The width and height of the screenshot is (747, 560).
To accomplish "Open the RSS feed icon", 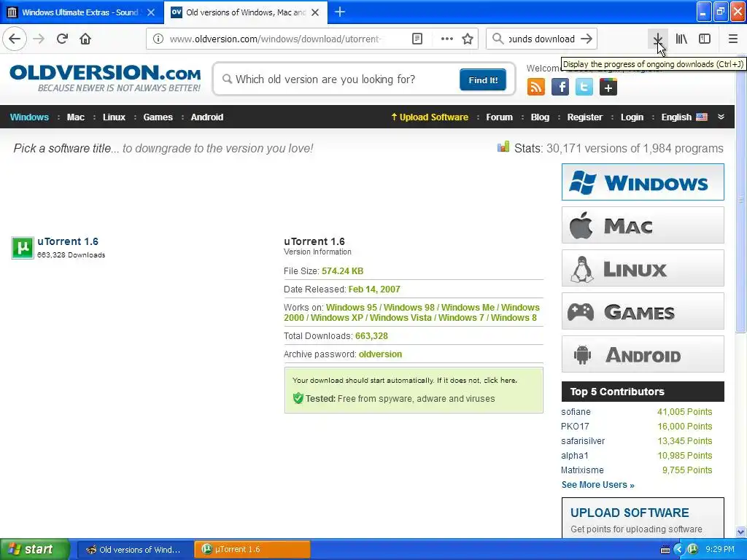I will coord(536,87).
